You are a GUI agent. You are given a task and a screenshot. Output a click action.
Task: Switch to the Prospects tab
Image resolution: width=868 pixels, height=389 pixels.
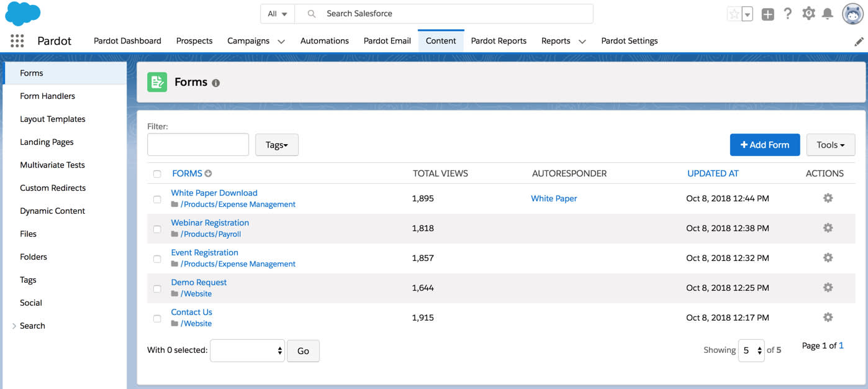pyautogui.click(x=194, y=41)
